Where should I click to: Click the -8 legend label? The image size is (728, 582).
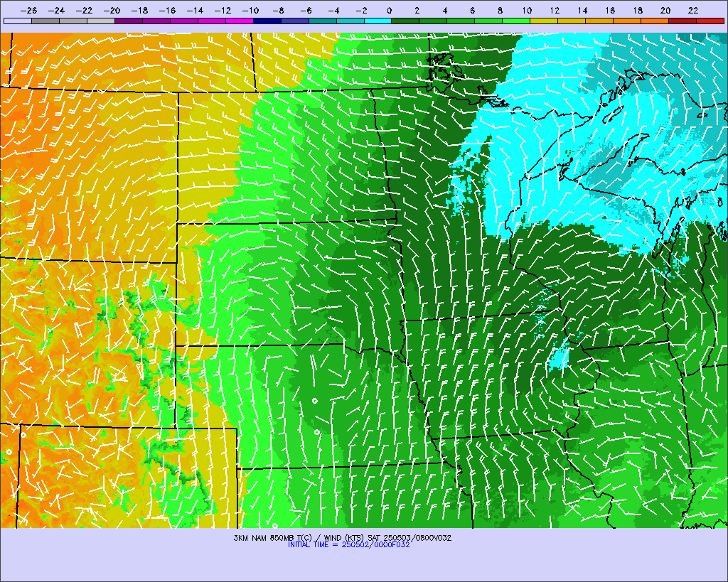278,10
